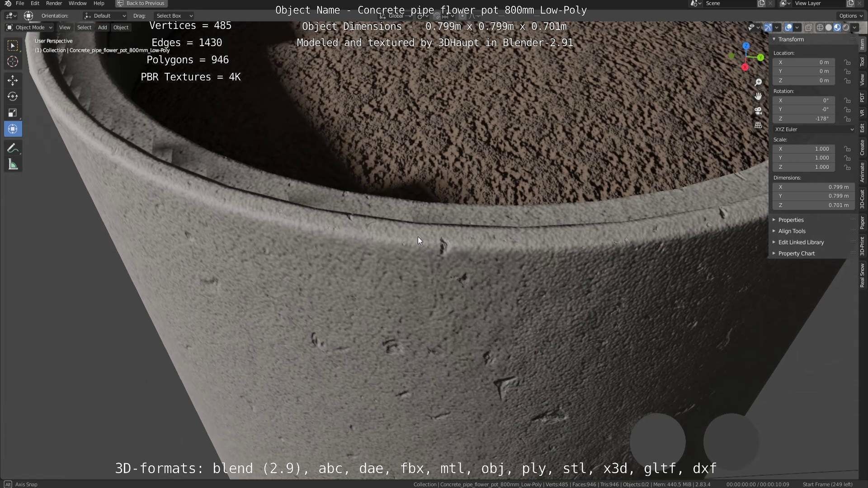868x488 pixels.
Task: Toggle the X-ray display button
Action: click(x=809, y=28)
